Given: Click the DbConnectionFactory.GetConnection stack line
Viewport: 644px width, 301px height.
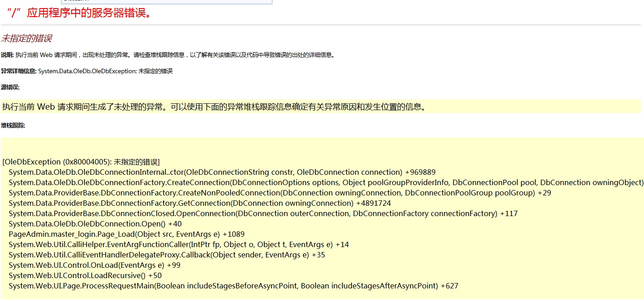Looking at the screenshot, I should click(200, 203).
